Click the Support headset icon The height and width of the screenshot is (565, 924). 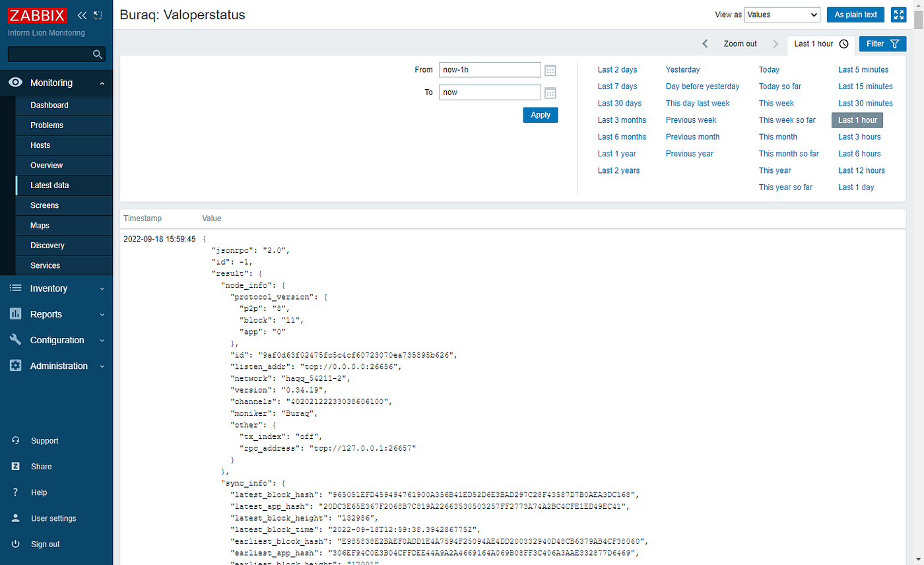click(15, 440)
